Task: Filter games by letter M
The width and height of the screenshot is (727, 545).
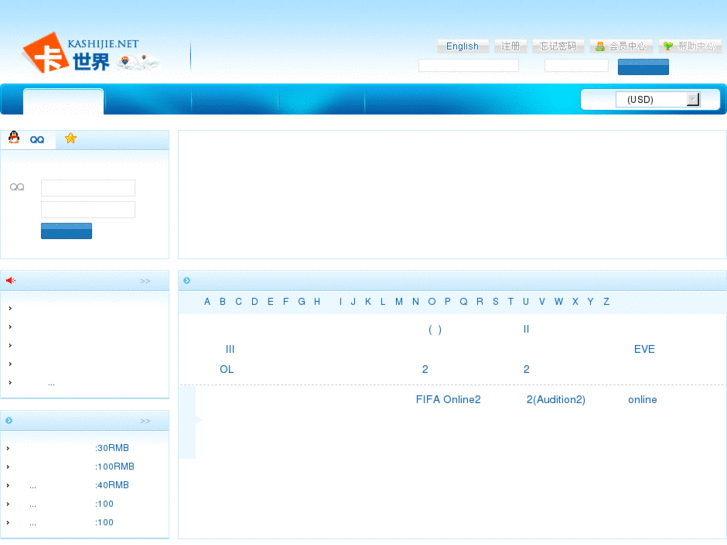Action: pos(399,301)
